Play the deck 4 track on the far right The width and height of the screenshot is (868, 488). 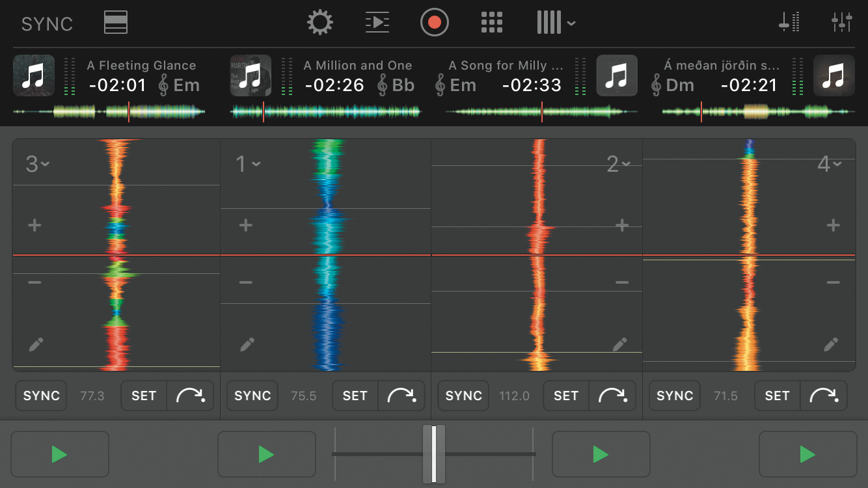click(x=807, y=454)
